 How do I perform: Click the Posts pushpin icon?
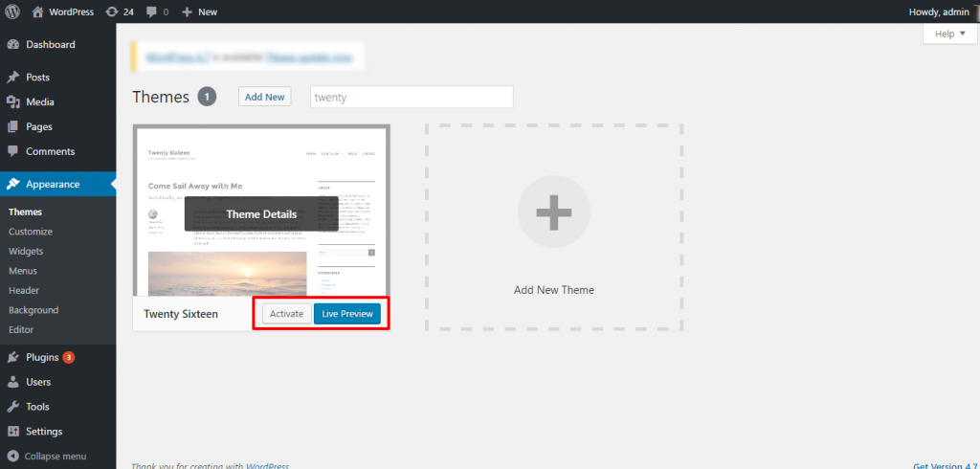(x=12, y=78)
